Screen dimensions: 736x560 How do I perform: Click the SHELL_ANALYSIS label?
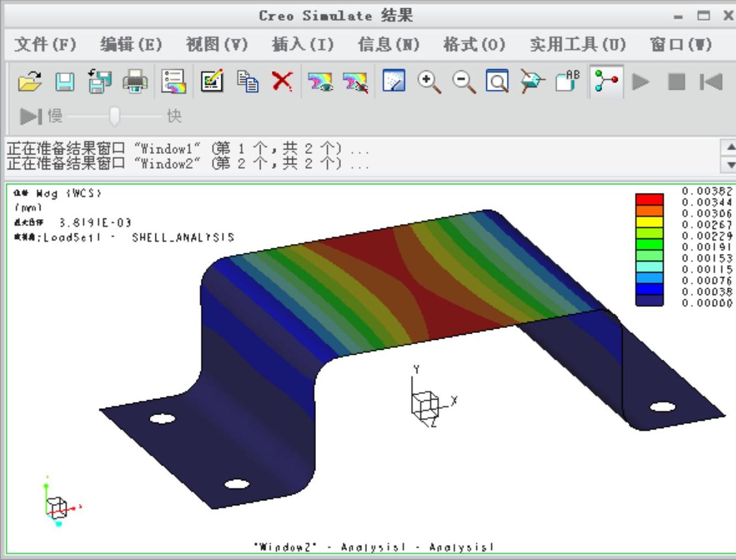[183, 237]
